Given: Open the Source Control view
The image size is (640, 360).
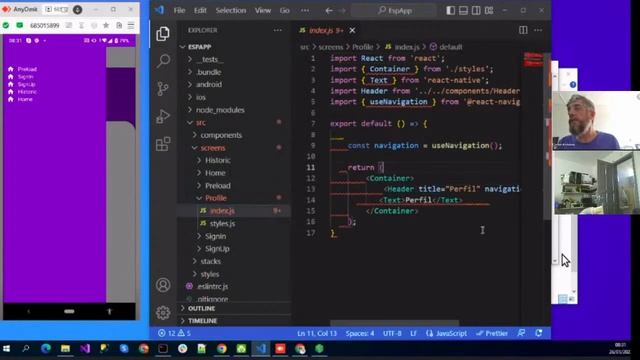Looking at the screenshot, I should coord(163,89).
